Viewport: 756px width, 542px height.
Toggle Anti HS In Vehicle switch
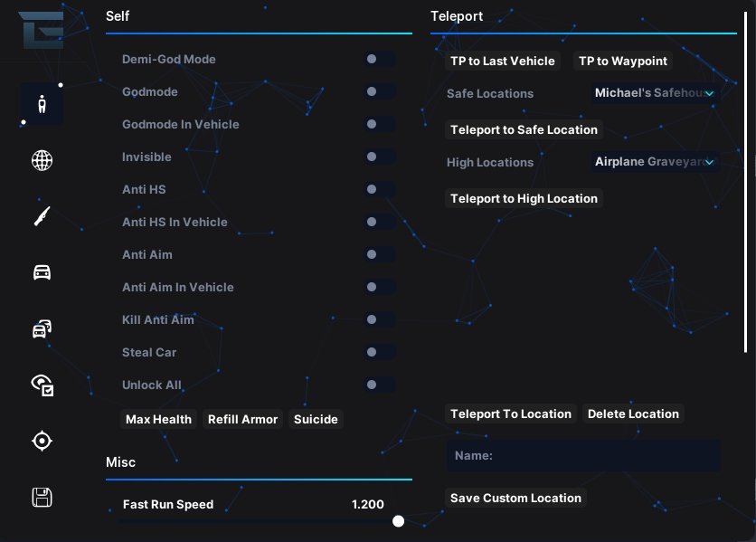[380, 222]
